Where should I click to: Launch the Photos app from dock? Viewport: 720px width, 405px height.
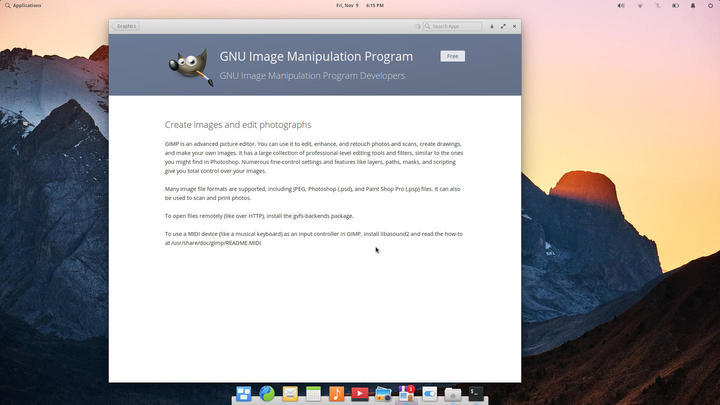[383, 394]
